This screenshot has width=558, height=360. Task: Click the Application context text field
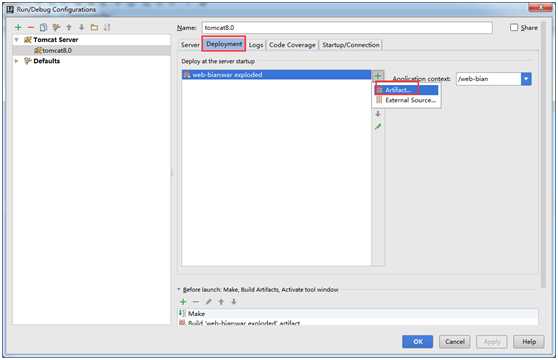(x=489, y=79)
